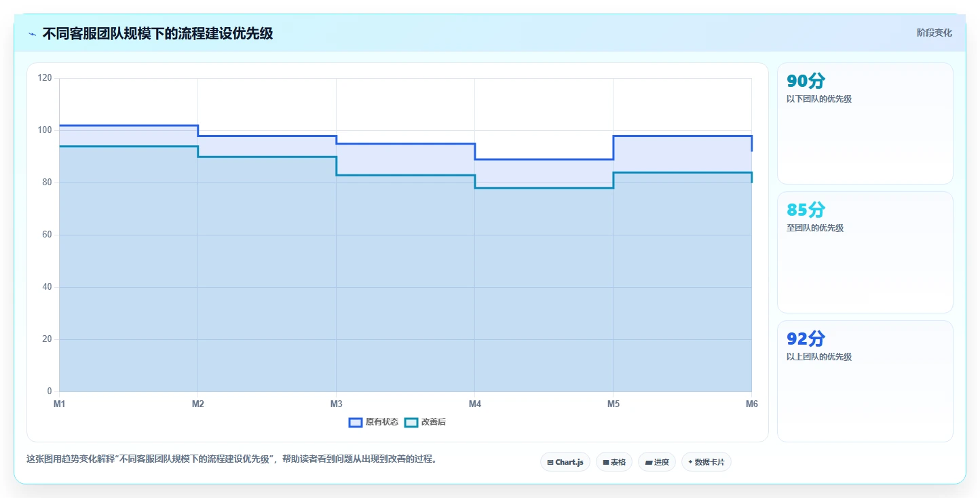
Task: Click the chart title 不同客服团队规模下的流程建设优先级
Action: (157, 33)
